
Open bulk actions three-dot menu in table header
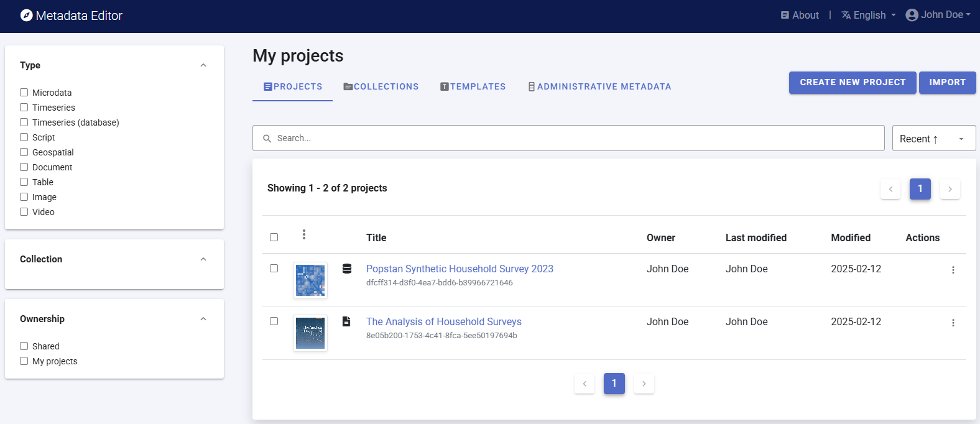303,234
